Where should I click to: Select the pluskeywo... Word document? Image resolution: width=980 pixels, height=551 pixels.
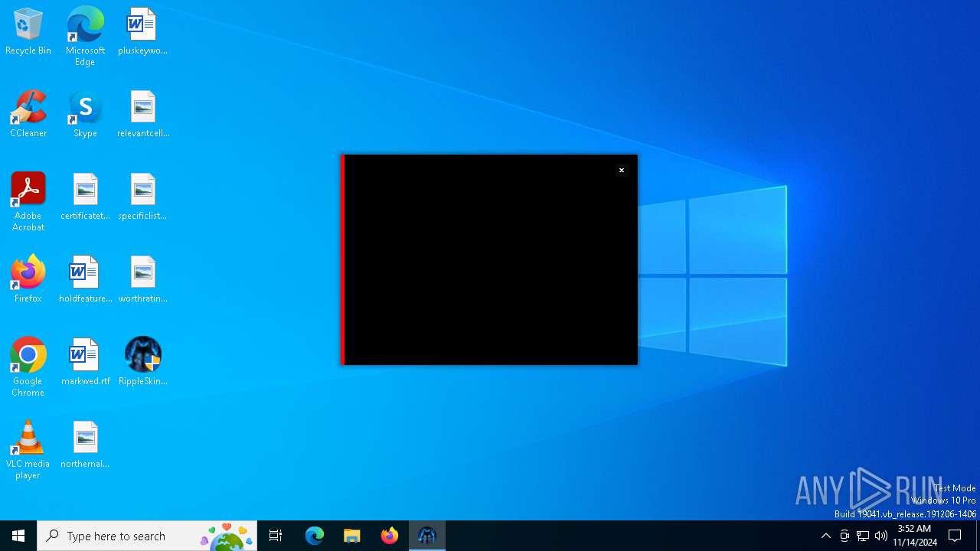pos(142,32)
